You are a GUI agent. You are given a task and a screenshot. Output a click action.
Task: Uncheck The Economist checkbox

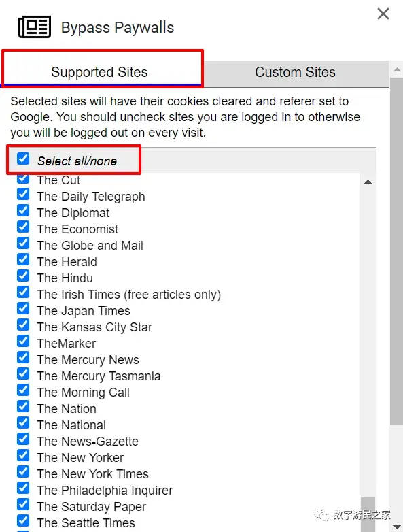(23, 227)
